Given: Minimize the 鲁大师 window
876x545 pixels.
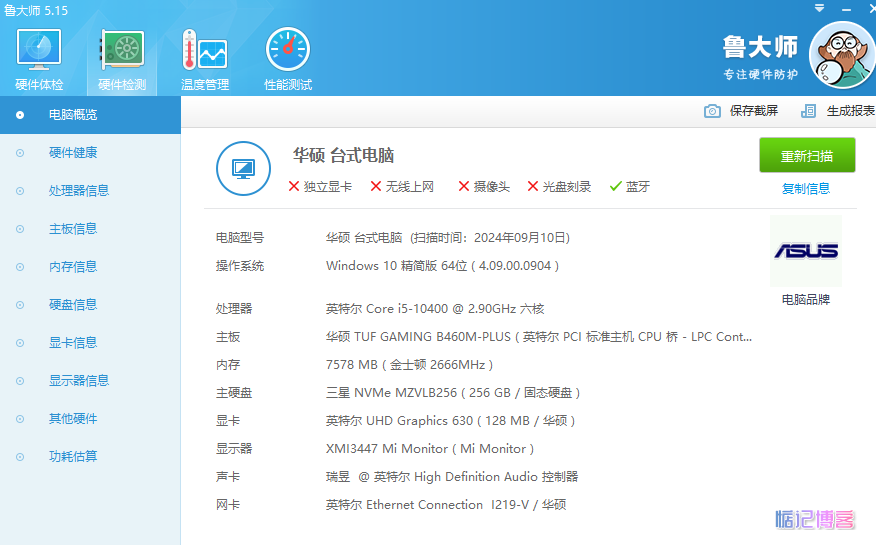Looking at the screenshot, I should pos(846,9).
